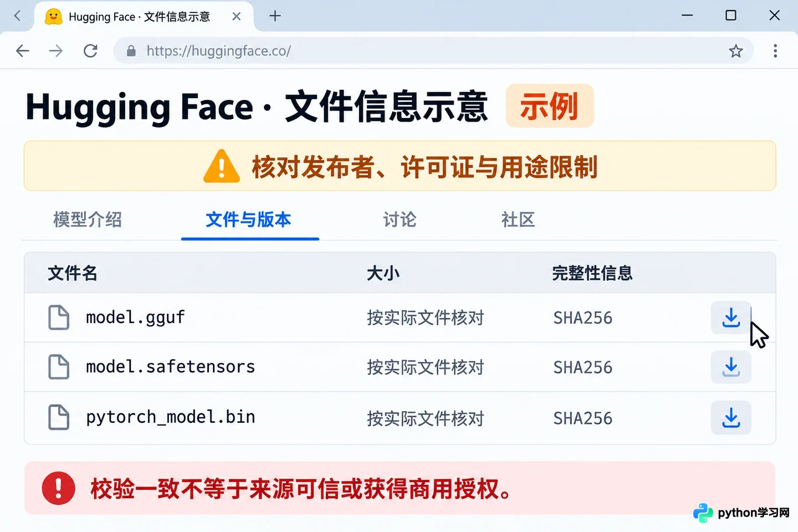Close the Hugging Face browser tab
Screen dimensions: 798x532
[237, 17]
